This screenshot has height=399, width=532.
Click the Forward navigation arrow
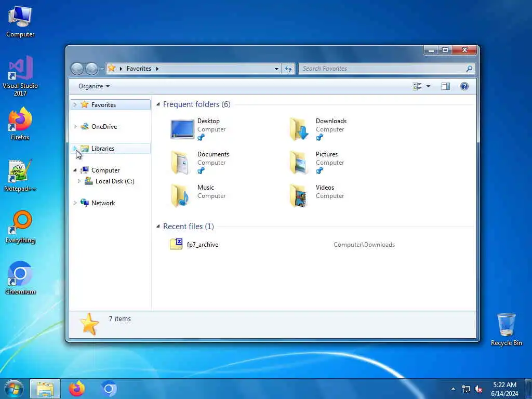click(x=91, y=69)
